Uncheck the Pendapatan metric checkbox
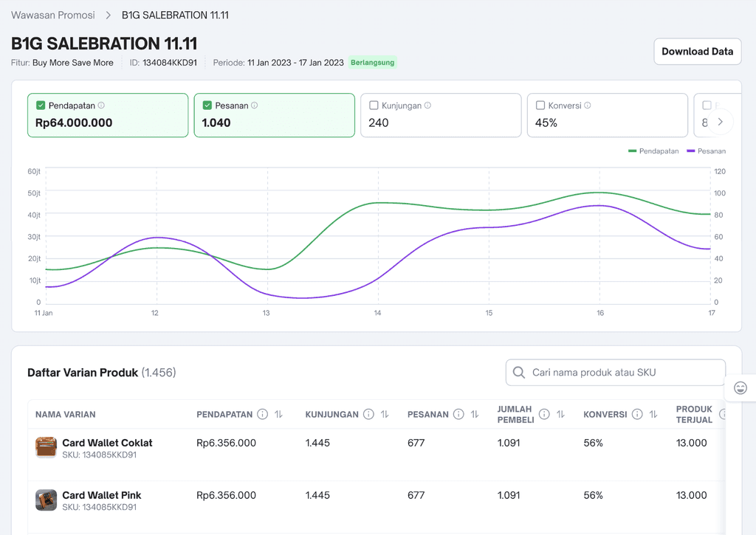 tap(41, 105)
